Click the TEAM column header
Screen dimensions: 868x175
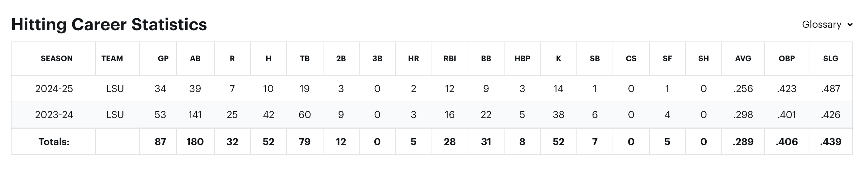[x=112, y=59]
